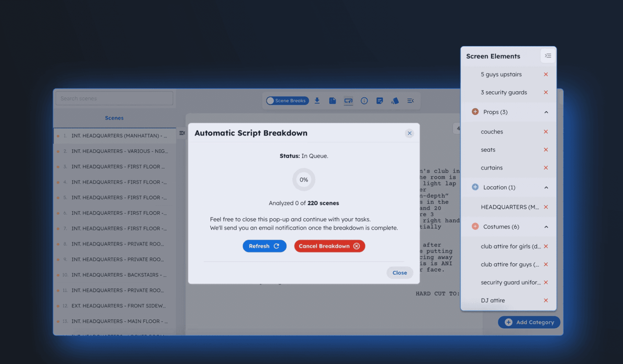
Task: Click the download script icon
Action: tap(317, 100)
